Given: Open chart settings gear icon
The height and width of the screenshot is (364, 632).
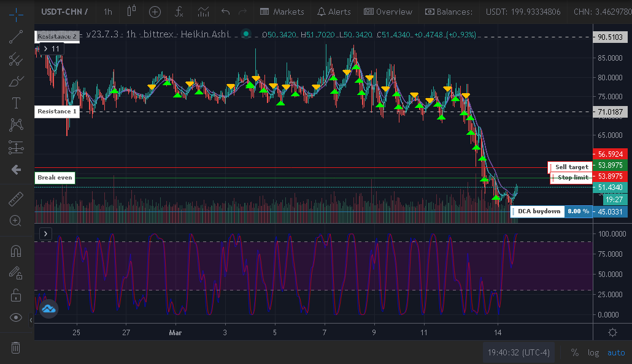Looking at the screenshot, I should [x=612, y=332].
